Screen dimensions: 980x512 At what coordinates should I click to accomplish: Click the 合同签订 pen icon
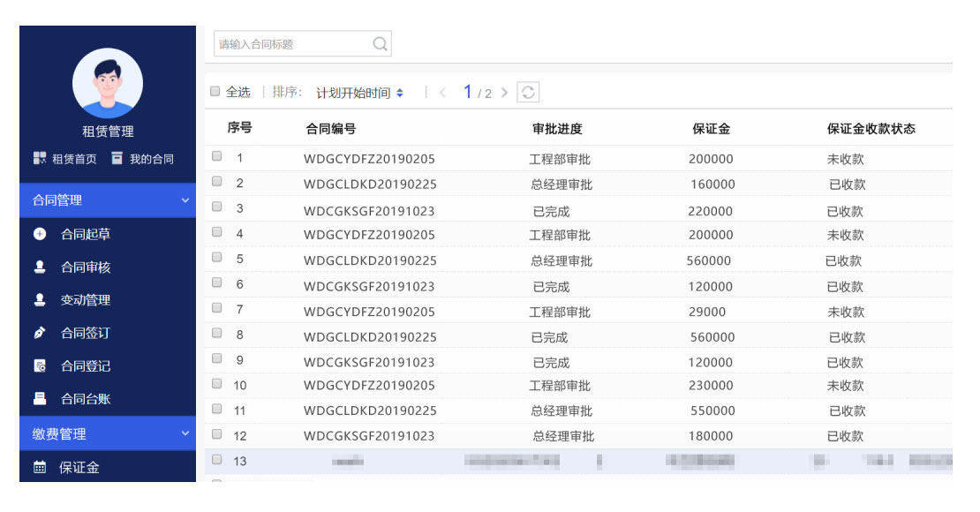(x=40, y=334)
